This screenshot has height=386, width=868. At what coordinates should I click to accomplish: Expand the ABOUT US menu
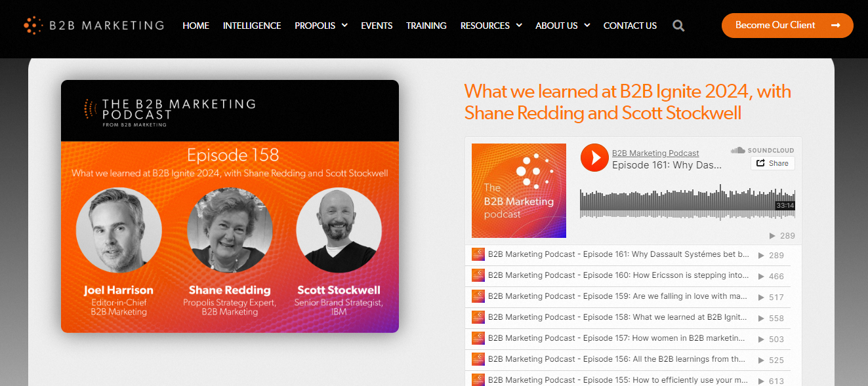[x=562, y=26]
